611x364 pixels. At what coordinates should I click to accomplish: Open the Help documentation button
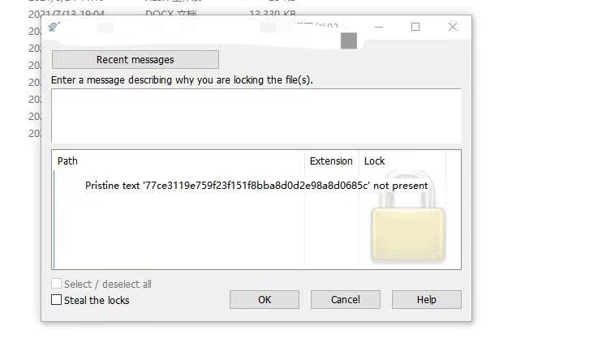(426, 299)
